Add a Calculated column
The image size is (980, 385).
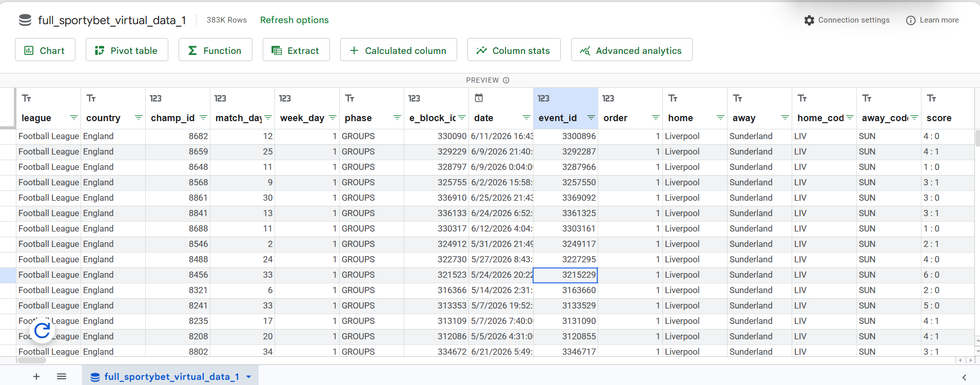click(x=399, y=50)
